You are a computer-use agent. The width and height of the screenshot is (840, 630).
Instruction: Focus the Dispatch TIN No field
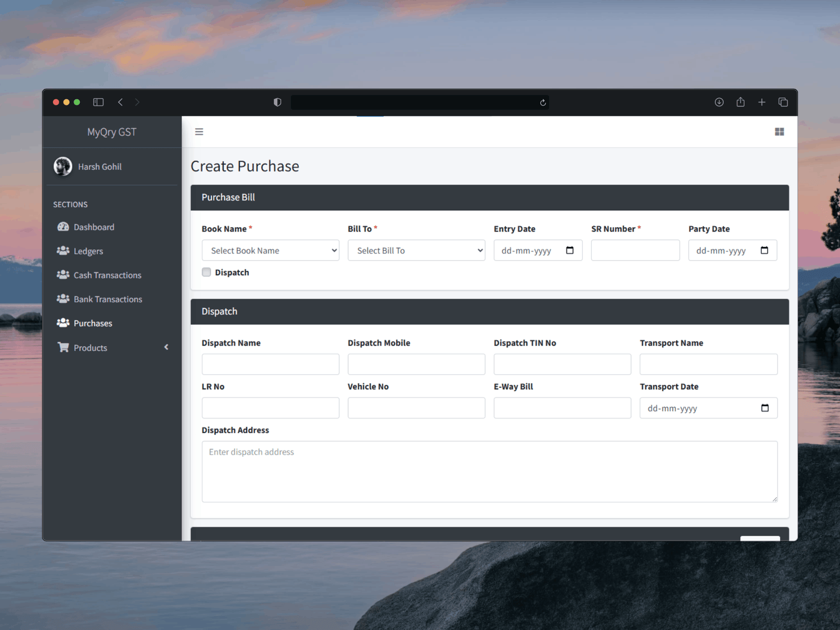(562, 364)
